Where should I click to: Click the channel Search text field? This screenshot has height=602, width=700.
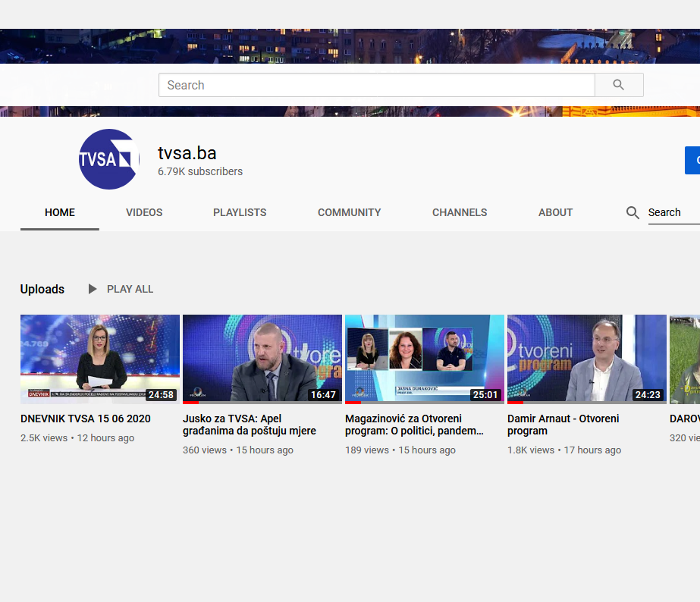coord(673,212)
